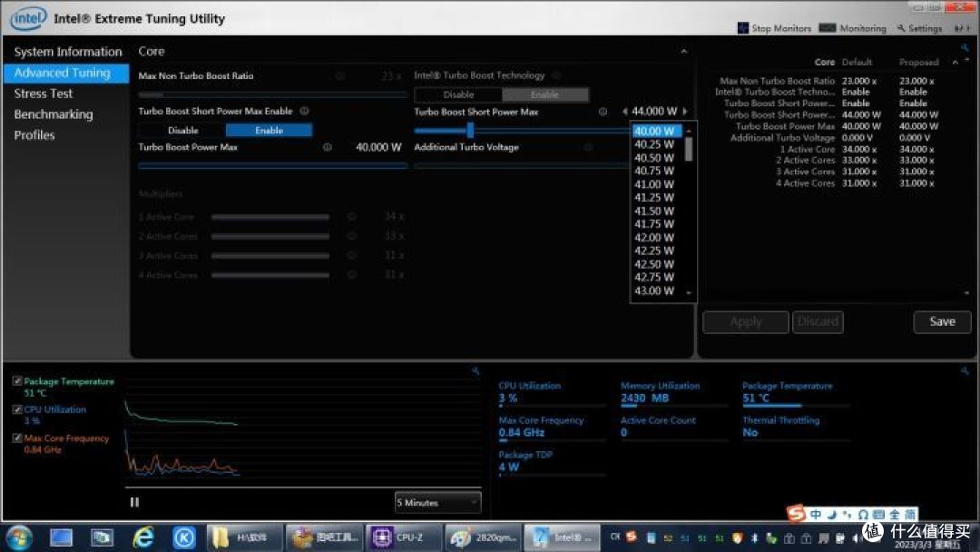Select 40.25 W in dropdown list
The image size is (980, 552).
coord(654,144)
